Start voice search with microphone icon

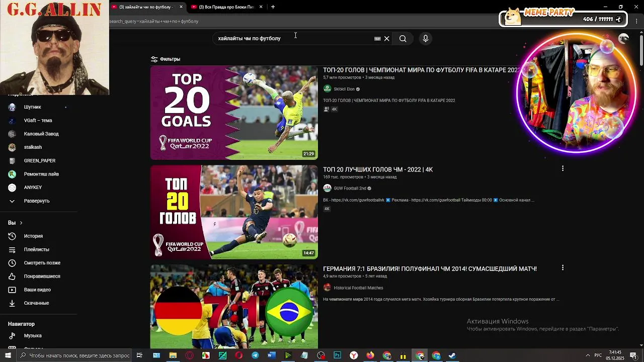click(x=426, y=38)
